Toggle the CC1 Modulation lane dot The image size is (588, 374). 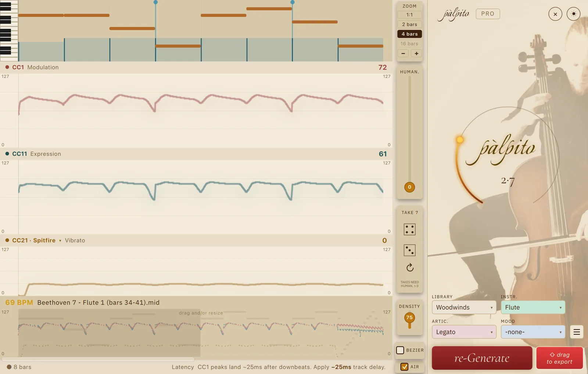point(7,67)
